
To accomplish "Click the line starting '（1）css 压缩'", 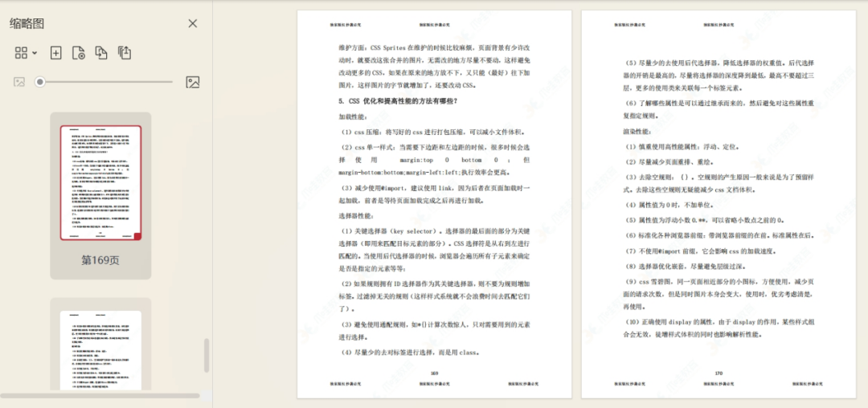I will [432, 133].
